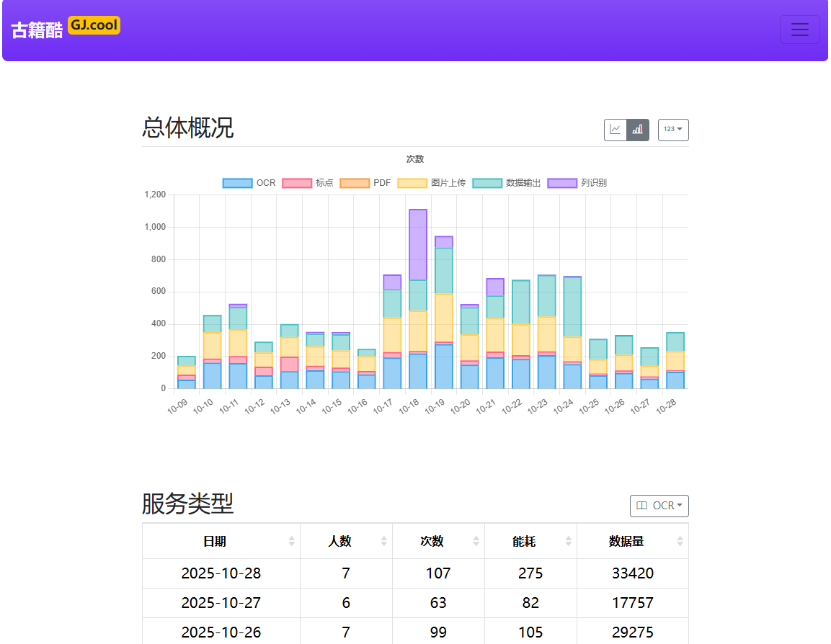Click the 次数 chart title

415,159
